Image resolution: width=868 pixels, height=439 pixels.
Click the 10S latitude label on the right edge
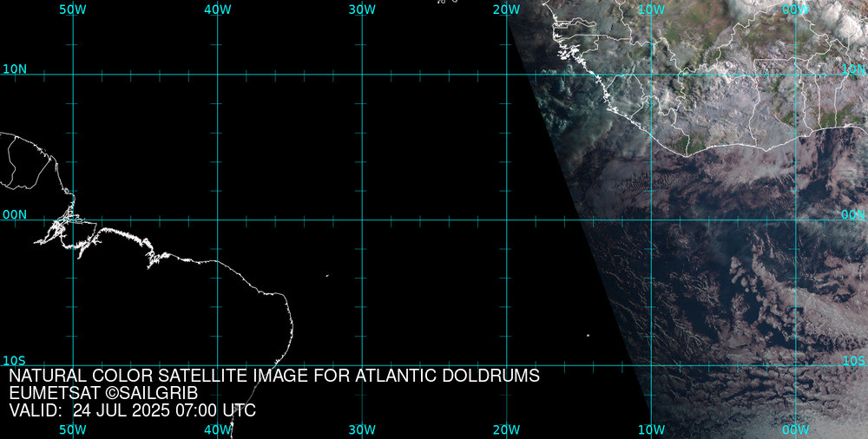point(853,361)
